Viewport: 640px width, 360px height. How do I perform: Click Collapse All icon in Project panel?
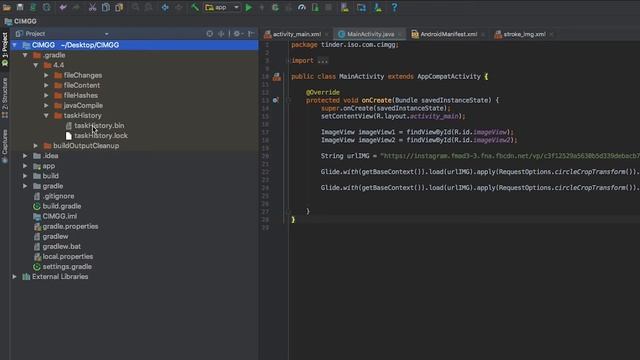(x=221, y=33)
